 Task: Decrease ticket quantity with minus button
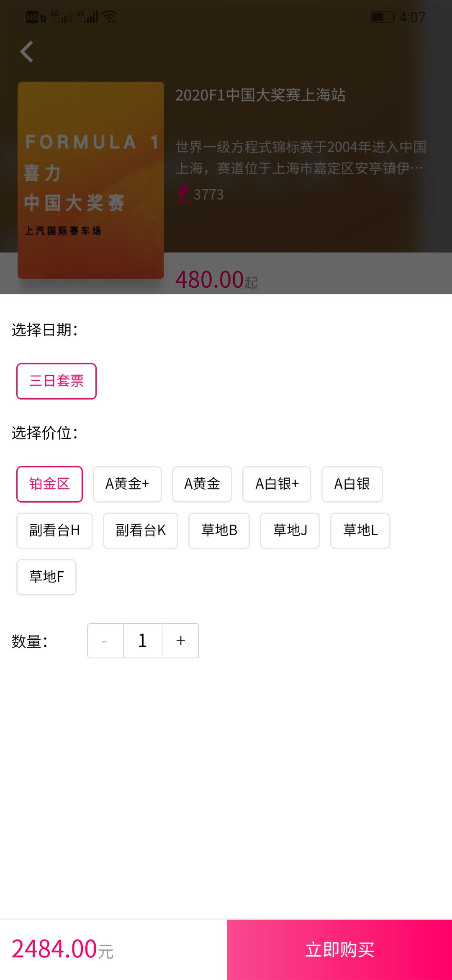105,641
